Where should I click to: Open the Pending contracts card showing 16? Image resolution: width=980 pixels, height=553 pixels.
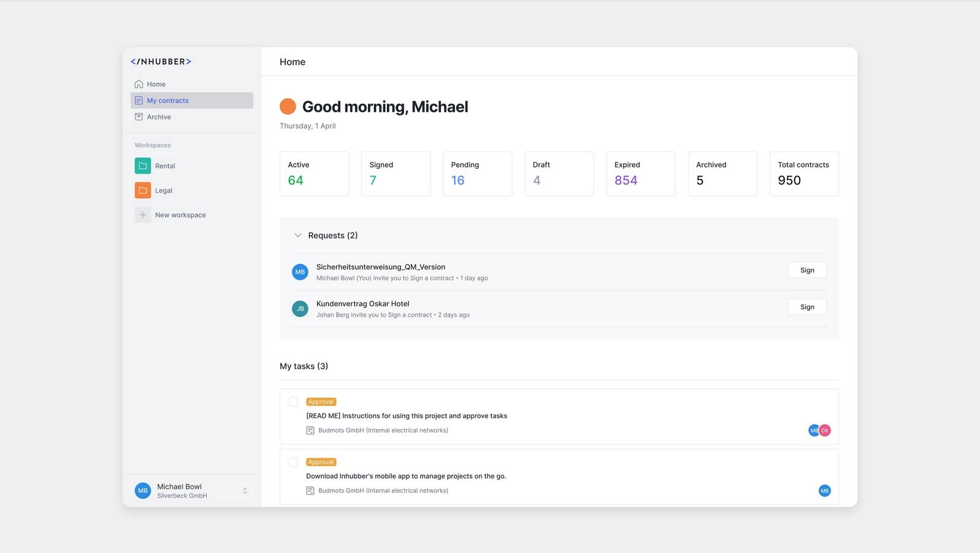(477, 174)
